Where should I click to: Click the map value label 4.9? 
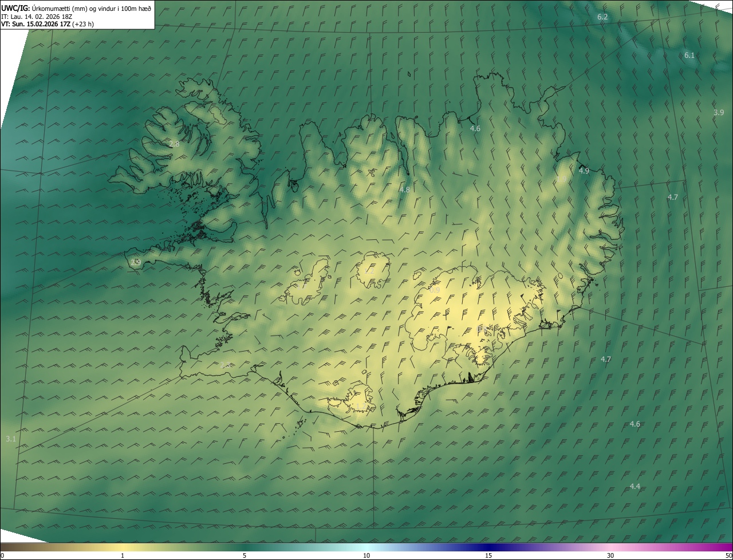pos(584,171)
